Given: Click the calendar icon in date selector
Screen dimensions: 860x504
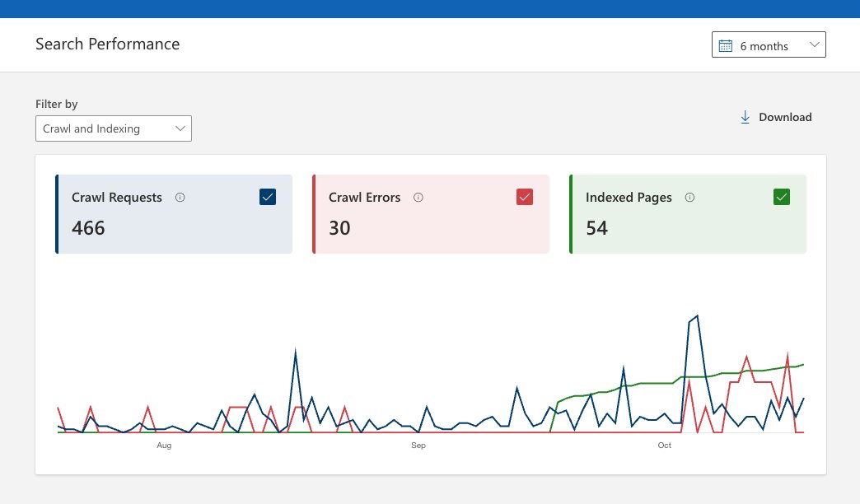Looking at the screenshot, I should coord(726,45).
